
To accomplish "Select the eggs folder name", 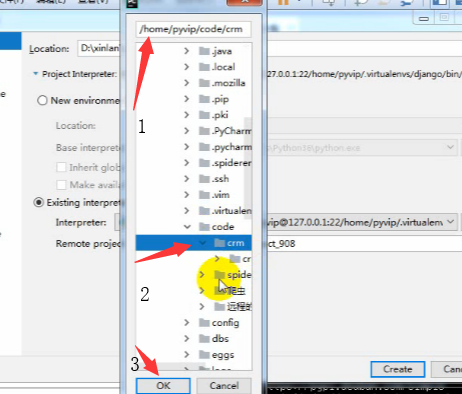I will tap(223, 355).
